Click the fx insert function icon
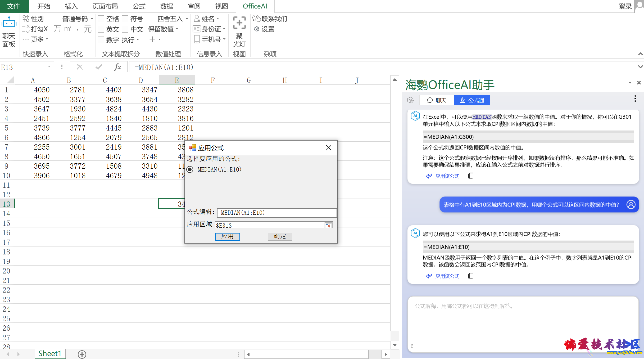The height and width of the screenshot is (359, 644). coord(117,67)
